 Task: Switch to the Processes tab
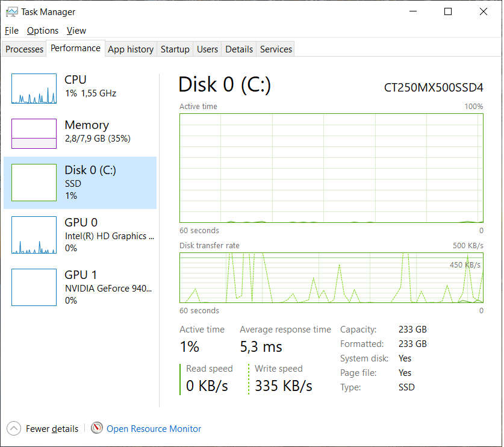[x=23, y=49]
